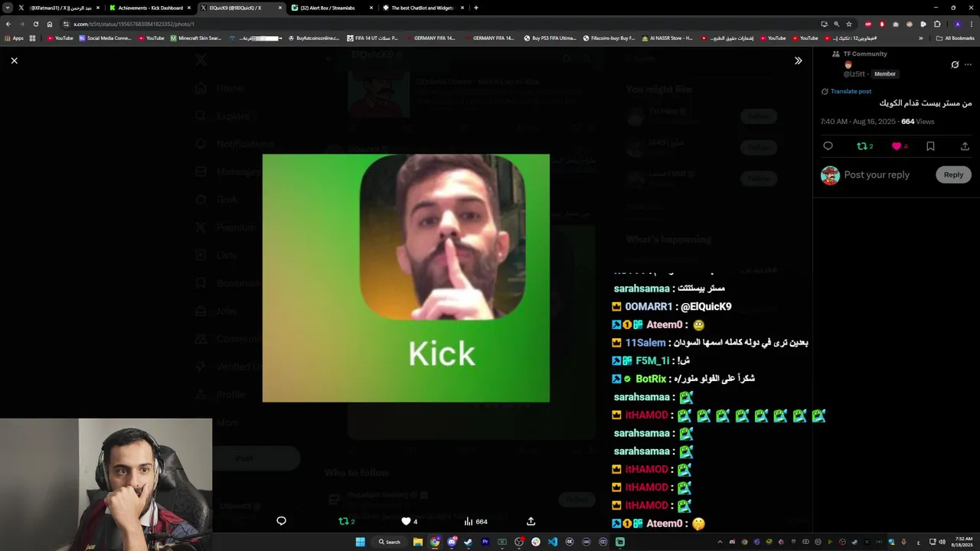Open the tab search dropdown arrow
The width and height of the screenshot is (980, 551).
point(8,8)
